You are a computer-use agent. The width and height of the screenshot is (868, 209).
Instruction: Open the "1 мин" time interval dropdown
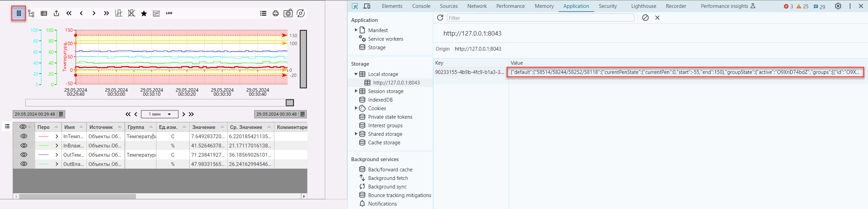coord(160,114)
